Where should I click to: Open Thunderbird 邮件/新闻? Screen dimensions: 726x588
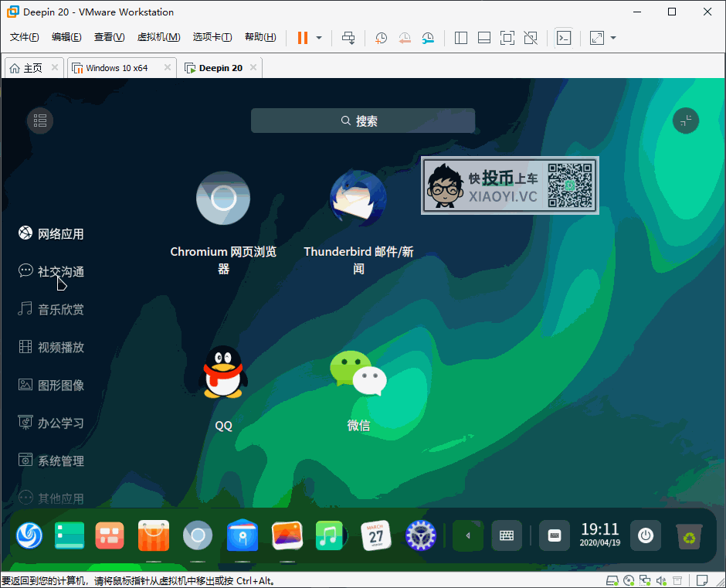[x=358, y=199]
